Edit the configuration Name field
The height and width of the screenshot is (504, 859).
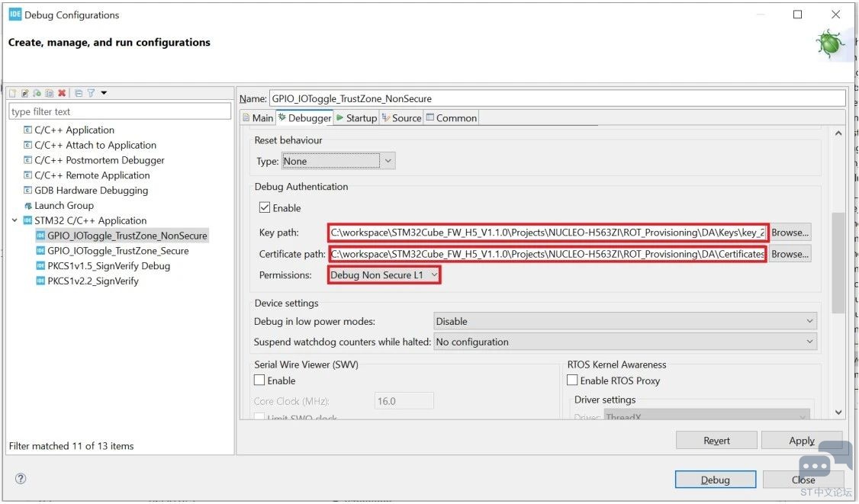pyautogui.click(x=557, y=98)
